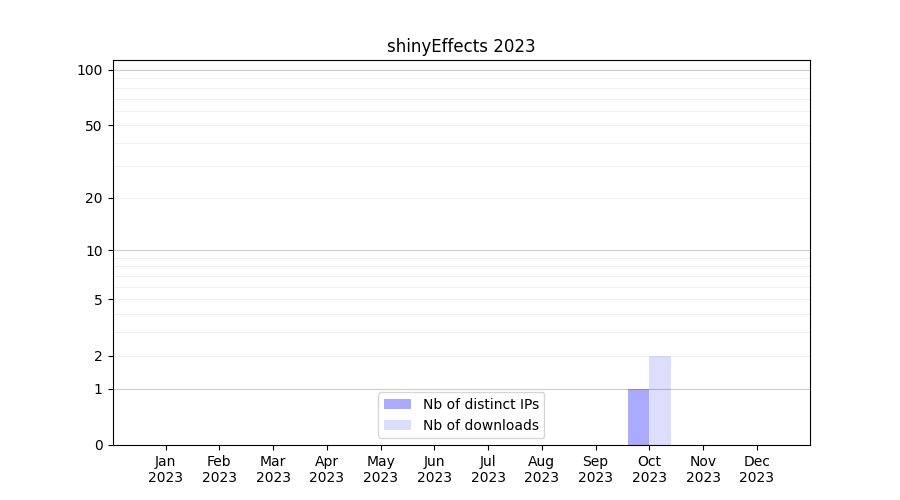
Task: Click the chart title shinyEffects 2023
Action: coord(461,46)
